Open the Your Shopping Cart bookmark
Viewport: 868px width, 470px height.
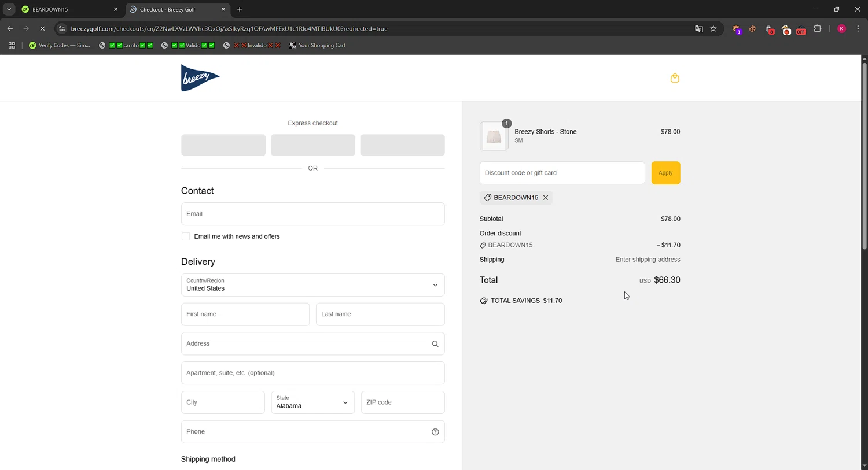pyautogui.click(x=317, y=45)
